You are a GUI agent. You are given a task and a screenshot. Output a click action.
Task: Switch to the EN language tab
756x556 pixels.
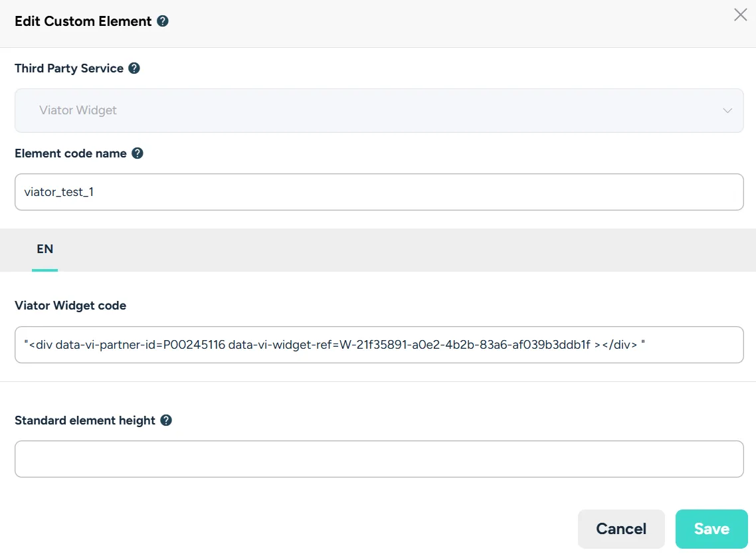coord(45,249)
